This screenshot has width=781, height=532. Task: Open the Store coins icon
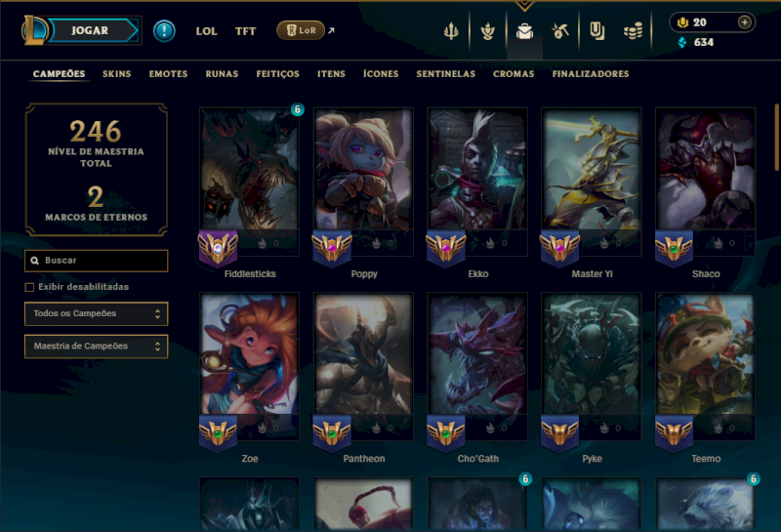(x=633, y=32)
